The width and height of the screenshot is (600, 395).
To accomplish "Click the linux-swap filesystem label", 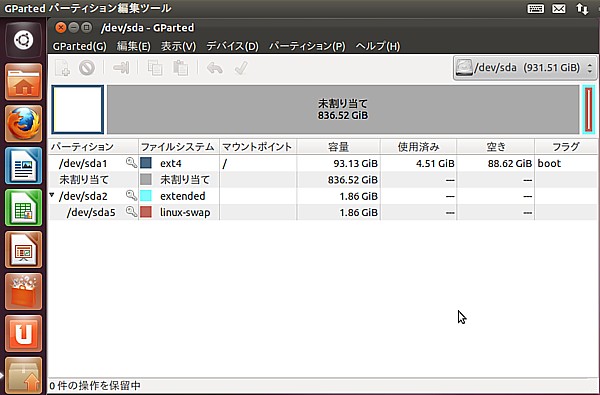I will [x=185, y=212].
